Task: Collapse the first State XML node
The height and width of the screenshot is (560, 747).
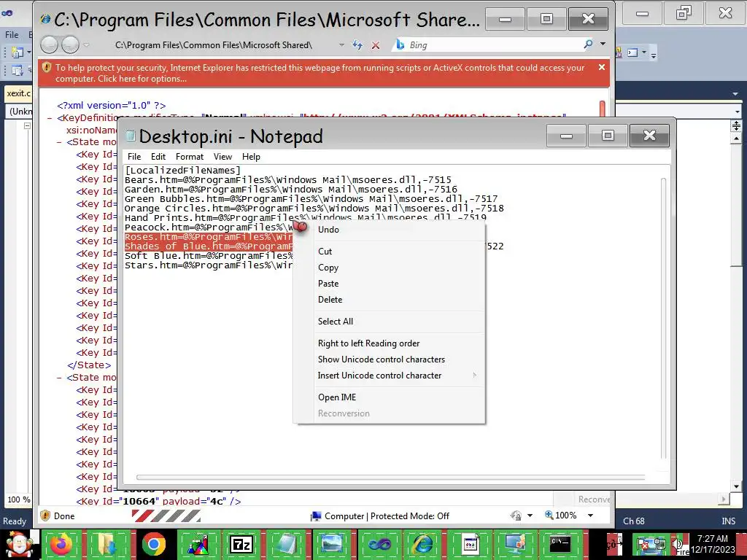Action: click(x=59, y=142)
